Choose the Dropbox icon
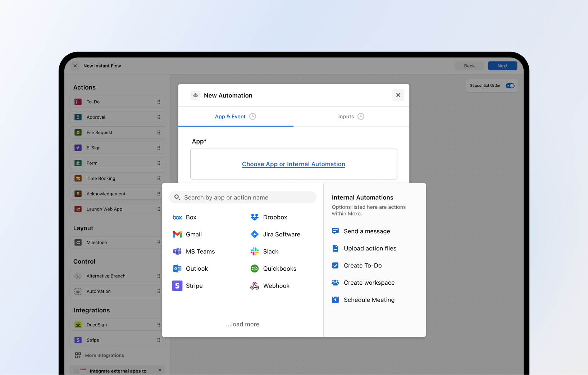The height and width of the screenshot is (375, 588). tap(255, 217)
